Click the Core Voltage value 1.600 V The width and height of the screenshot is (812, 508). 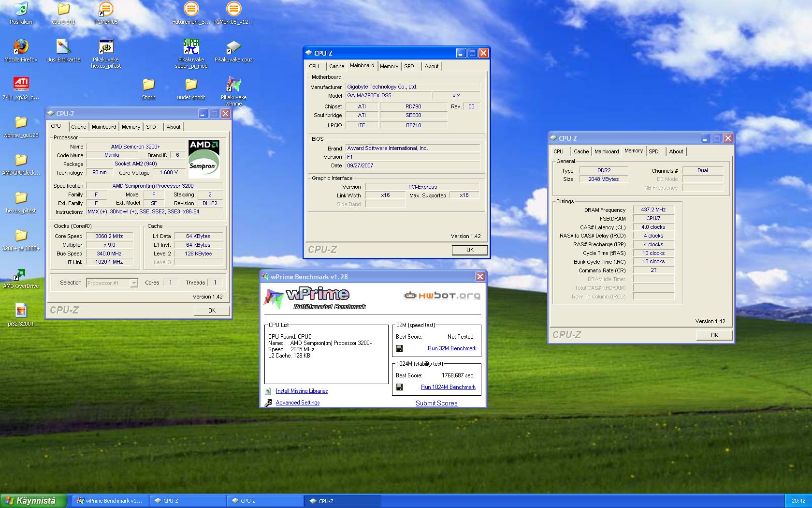click(x=169, y=172)
